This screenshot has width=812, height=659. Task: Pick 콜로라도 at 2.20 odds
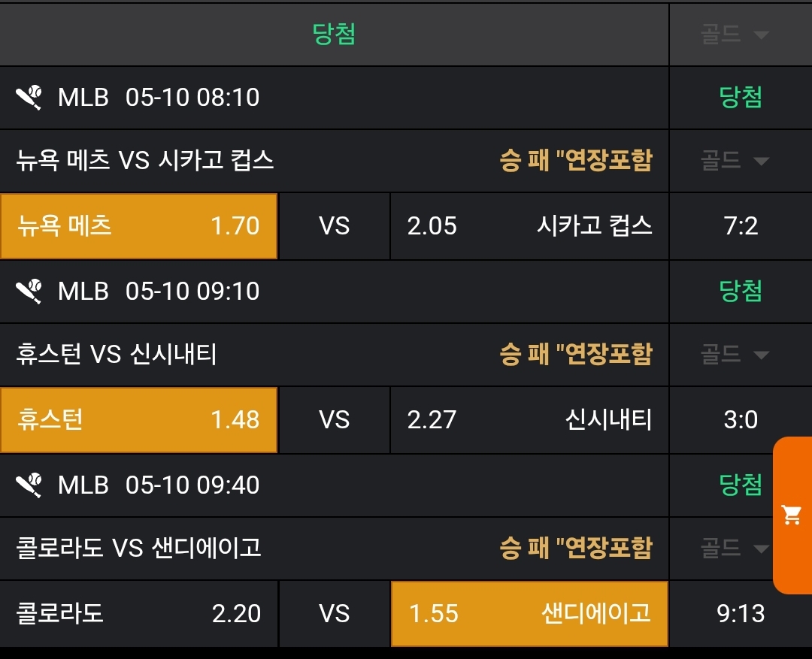(139, 614)
